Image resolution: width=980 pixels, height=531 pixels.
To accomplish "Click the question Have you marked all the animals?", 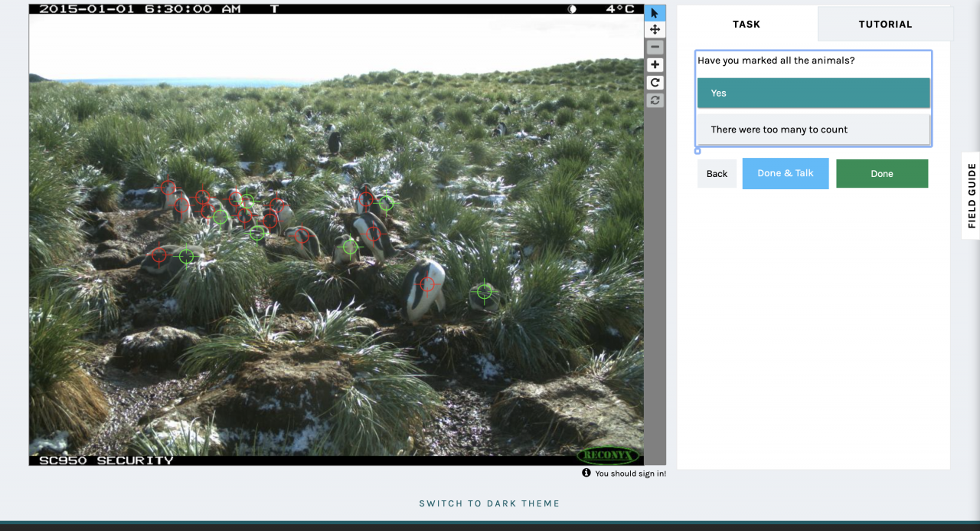I will pyautogui.click(x=776, y=60).
